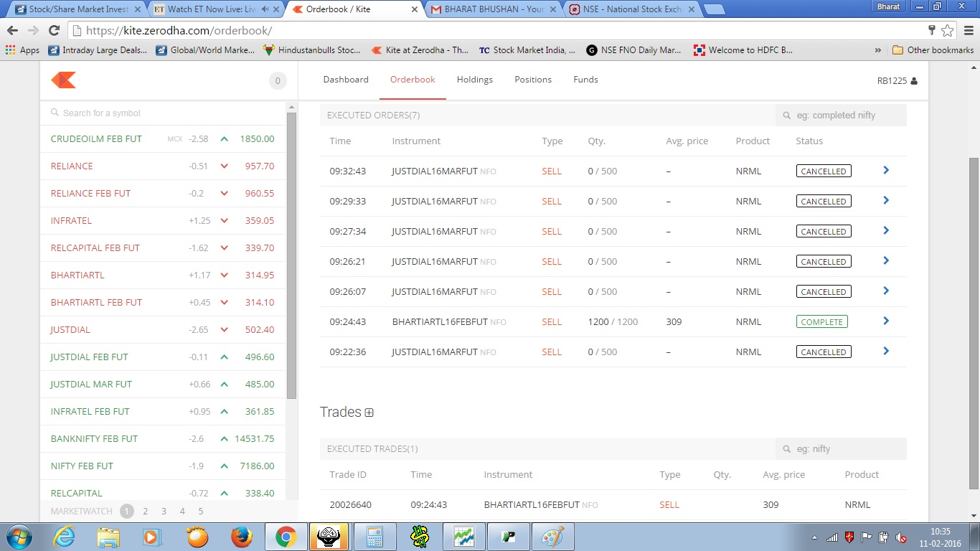Screen dimensions: 980x551
Task: Open NSE FNO Daily Mar bookmark
Action: click(634, 50)
